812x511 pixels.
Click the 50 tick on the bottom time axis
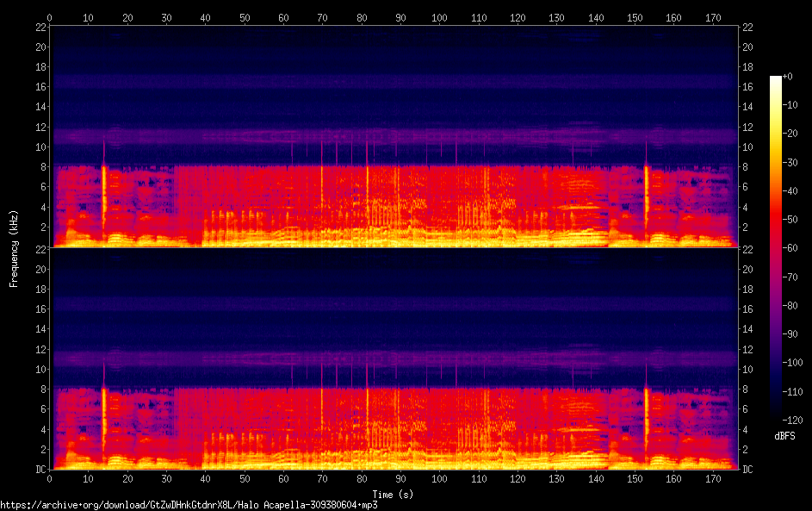pos(245,477)
